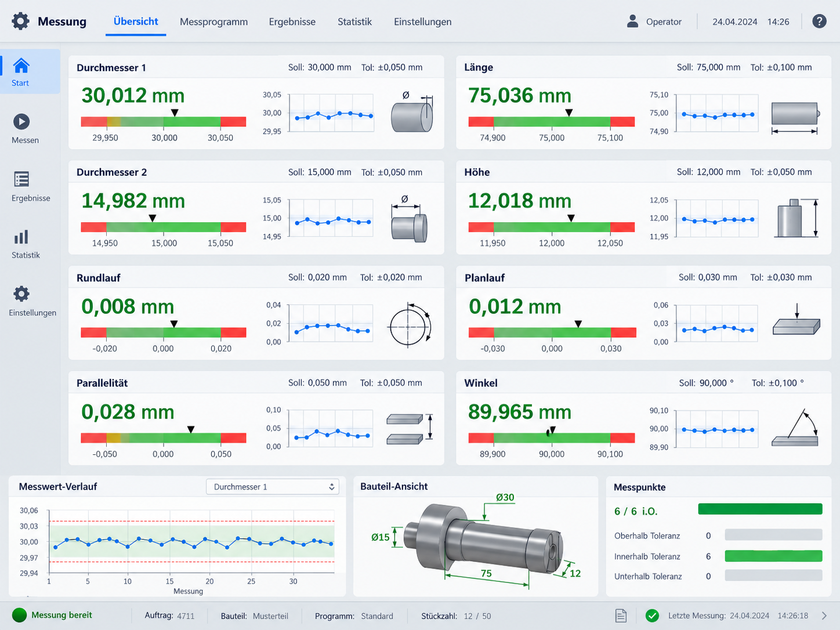Click the Operator user icon
Screen dimensions: 840x630
pos(632,21)
